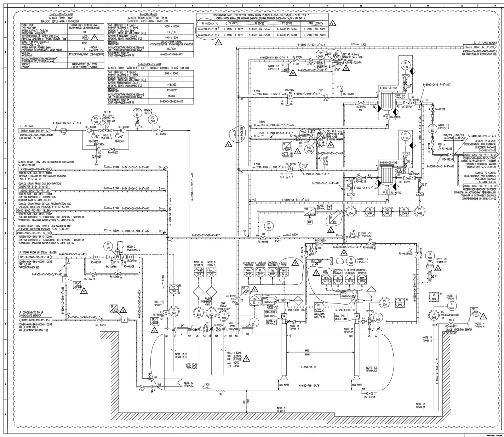504x437 pixels.
Task: Select the PT 509 pressure transmitter bubble
Action: (x=384, y=302)
